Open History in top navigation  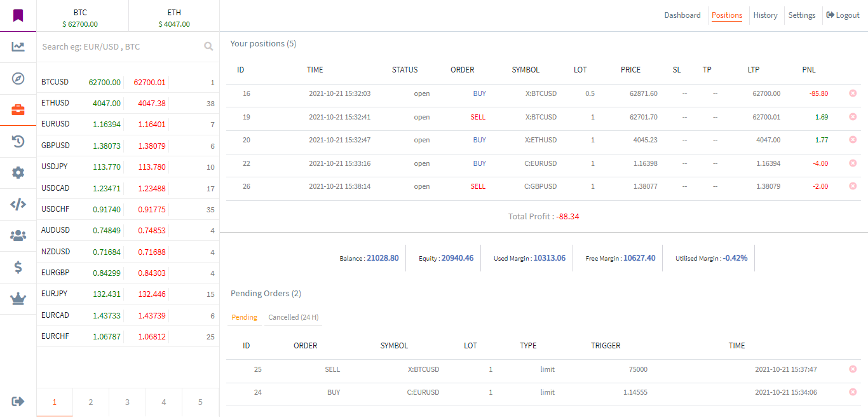(765, 15)
